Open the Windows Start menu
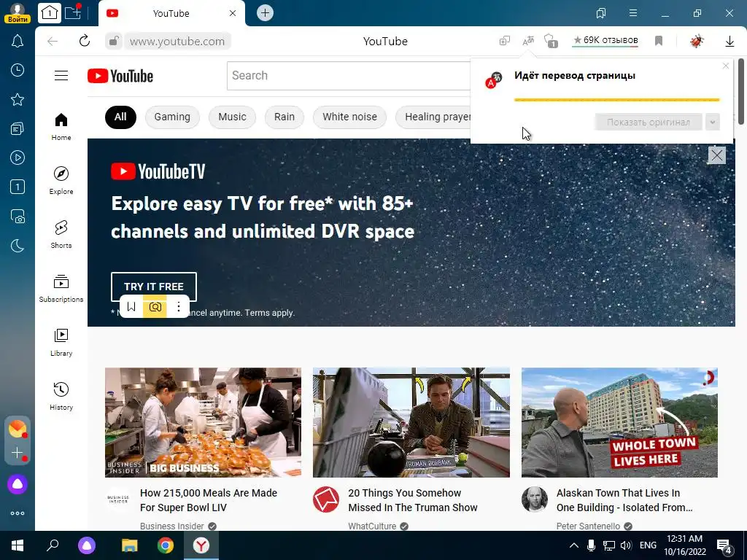The height and width of the screenshot is (560, 747). coord(18,545)
